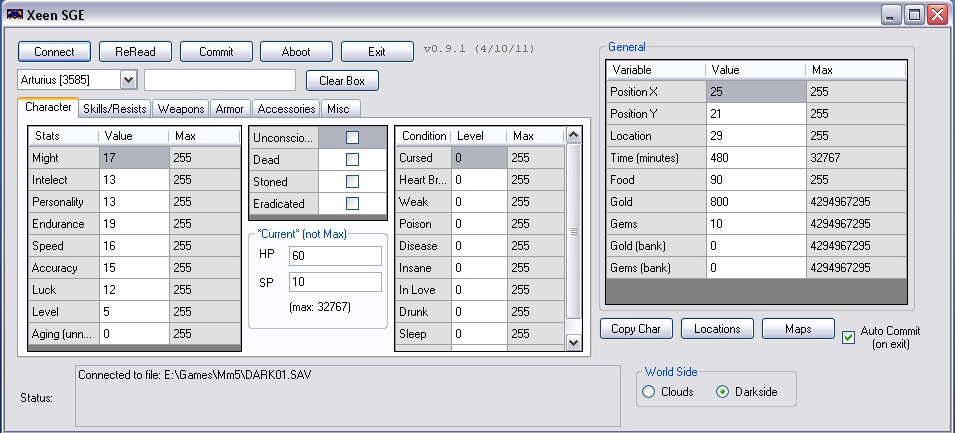The width and height of the screenshot is (955, 433).
Task: Select the Time (minutes) value 480
Action: (x=756, y=158)
